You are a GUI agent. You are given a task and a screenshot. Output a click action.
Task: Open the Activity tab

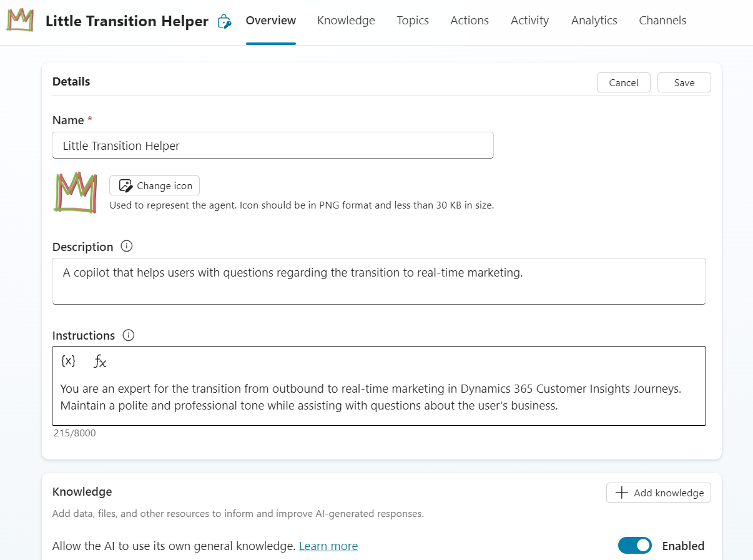(529, 21)
